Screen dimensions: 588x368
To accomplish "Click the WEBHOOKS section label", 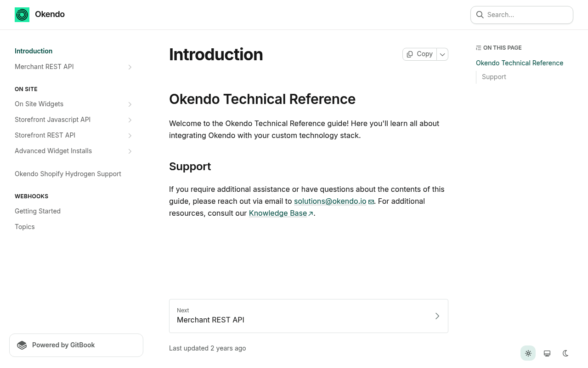I will click(31, 196).
